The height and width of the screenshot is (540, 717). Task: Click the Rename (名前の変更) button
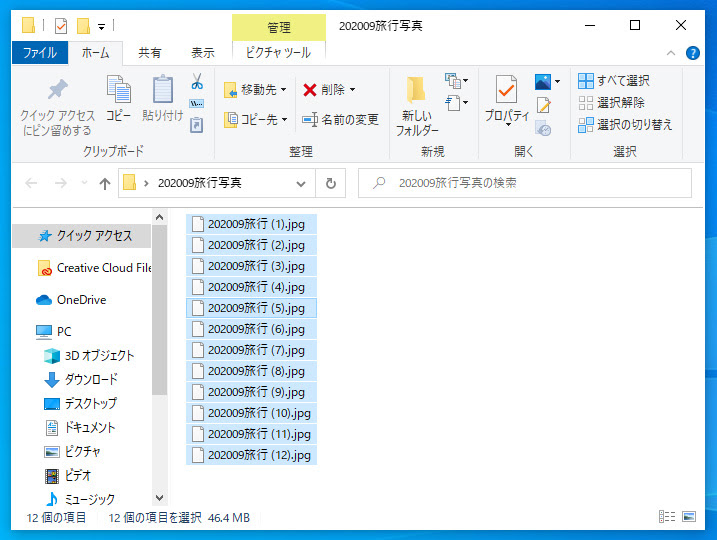(x=340, y=120)
